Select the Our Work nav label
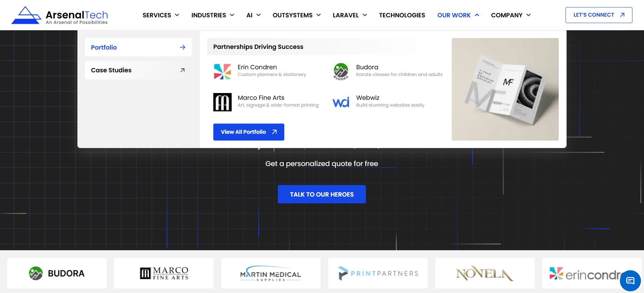Screen dimensions: 644x293 454,15
